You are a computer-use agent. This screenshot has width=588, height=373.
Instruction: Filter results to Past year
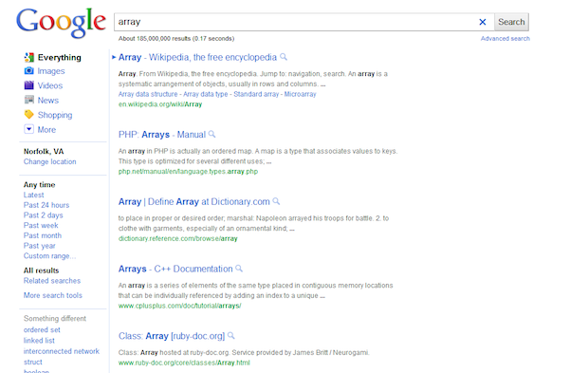coord(40,246)
